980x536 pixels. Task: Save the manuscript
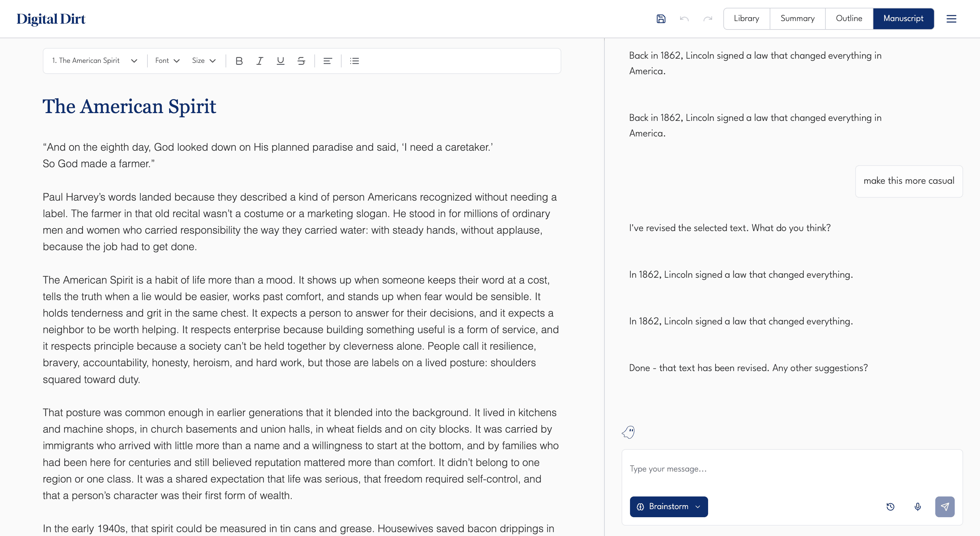(661, 19)
